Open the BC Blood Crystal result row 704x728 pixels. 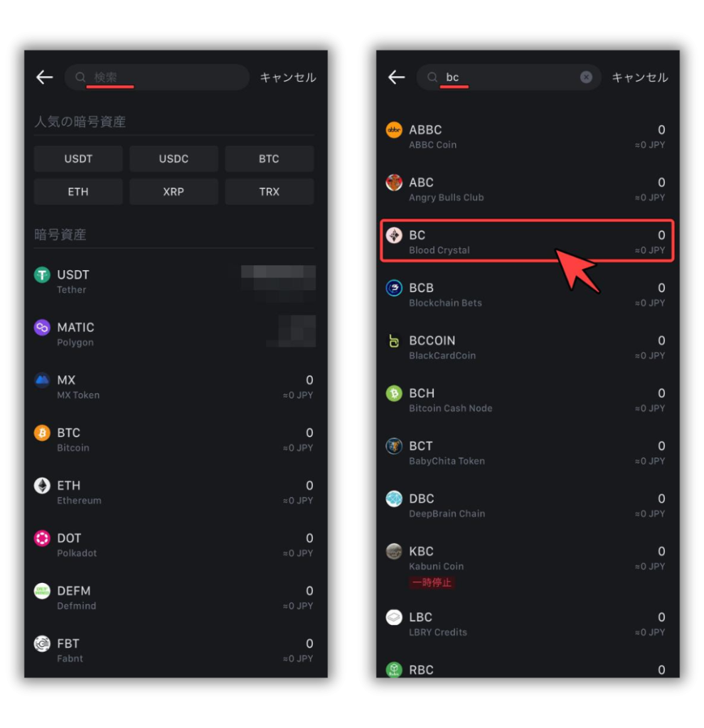[x=527, y=241]
